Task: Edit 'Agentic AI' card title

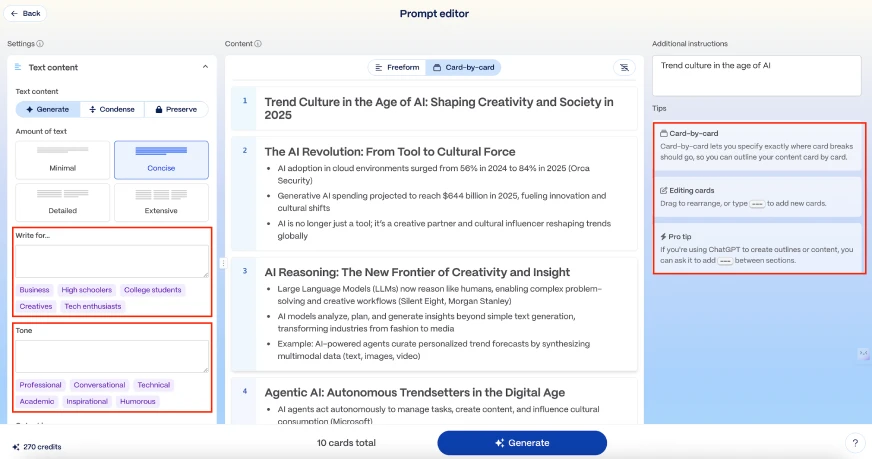Action: pos(414,392)
